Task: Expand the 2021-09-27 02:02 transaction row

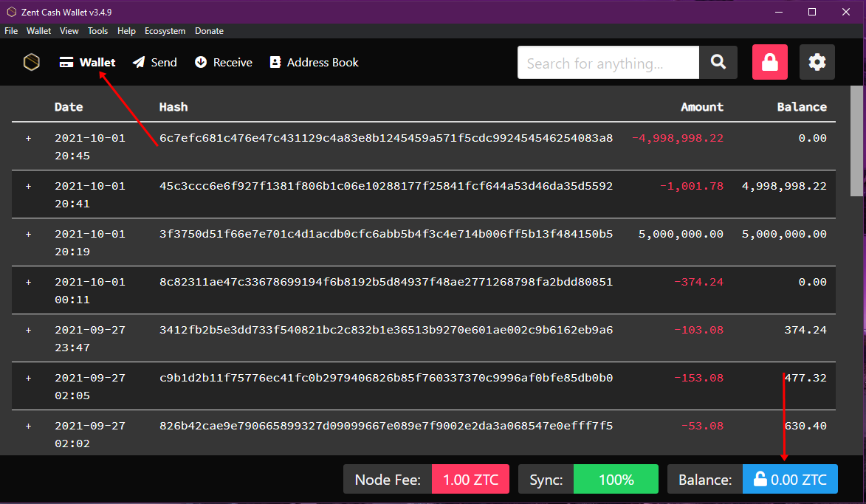Action: [28, 427]
